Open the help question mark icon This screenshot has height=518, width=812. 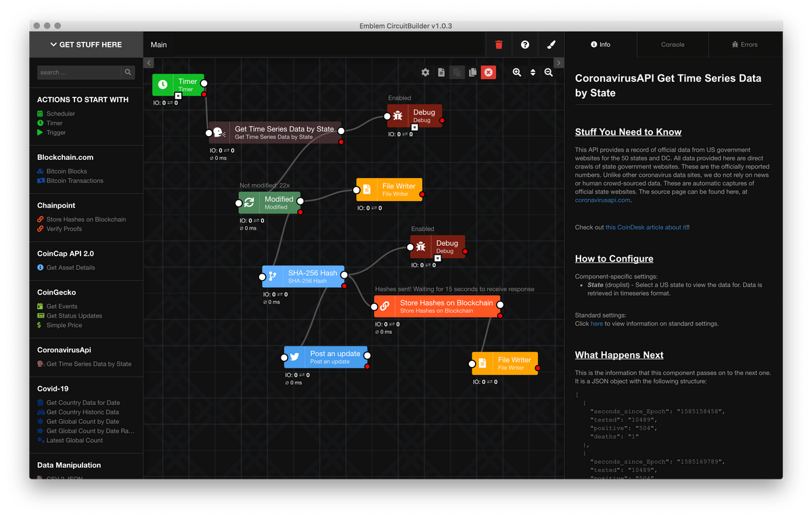[x=525, y=45]
